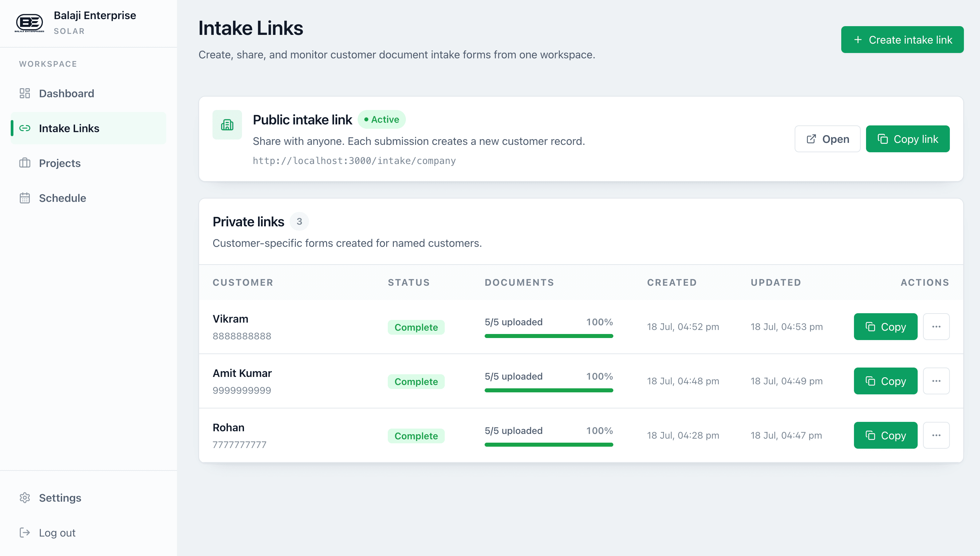Image resolution: width=980 pixels, height=556 pixels.
Task: Click the Private links heading
Action: pyautogui.click(x=248, y=222)
